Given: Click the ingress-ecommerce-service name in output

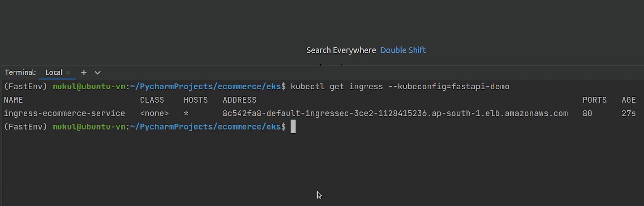Looking at the screenshot, I should click(64, 114).
